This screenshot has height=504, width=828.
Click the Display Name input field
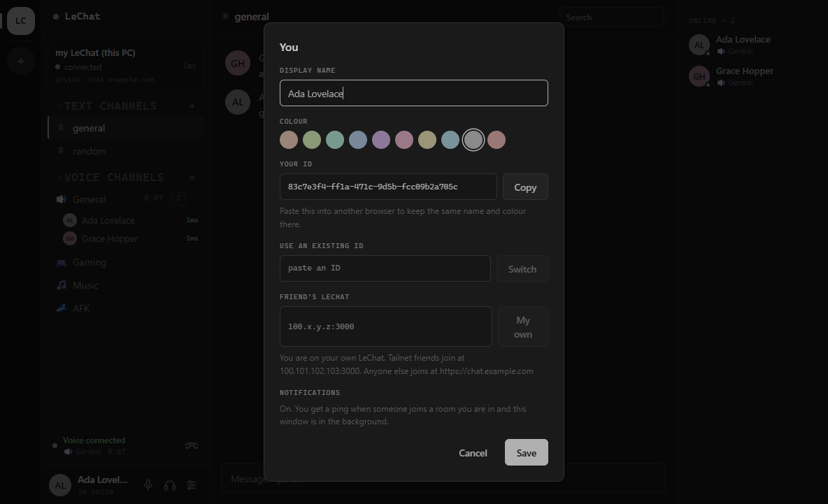click(413, 93)
